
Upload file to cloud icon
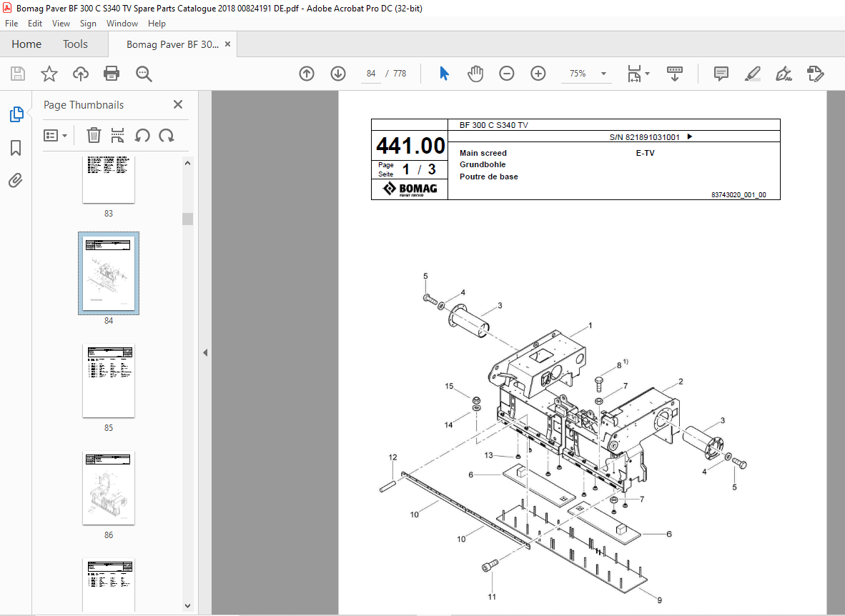point(81,74)
